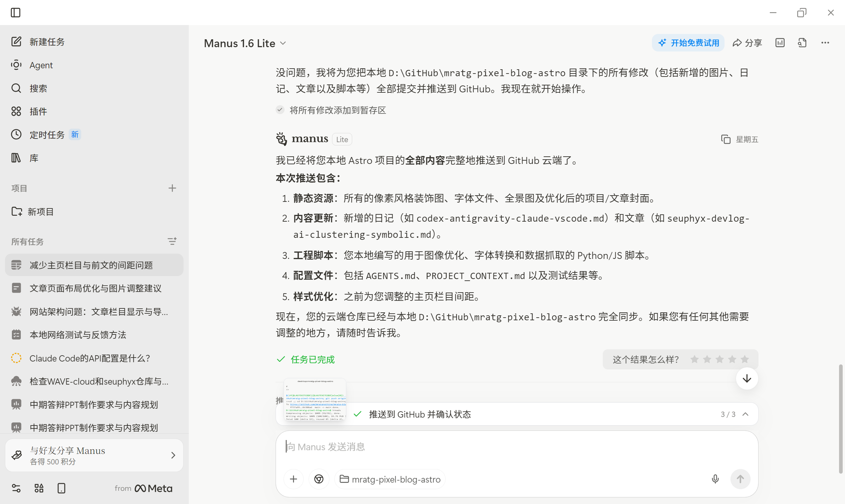Open the more options ellipsis menu
This screenshot has width=845, height=504.
point(825,43)
